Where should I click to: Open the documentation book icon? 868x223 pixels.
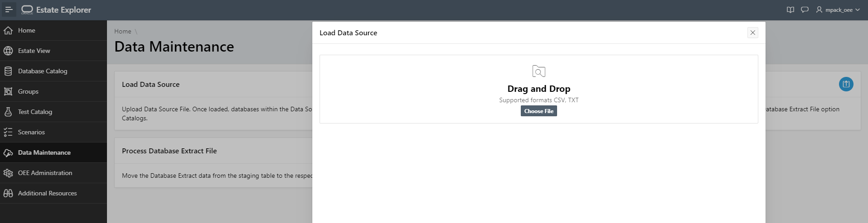(790, 9)
